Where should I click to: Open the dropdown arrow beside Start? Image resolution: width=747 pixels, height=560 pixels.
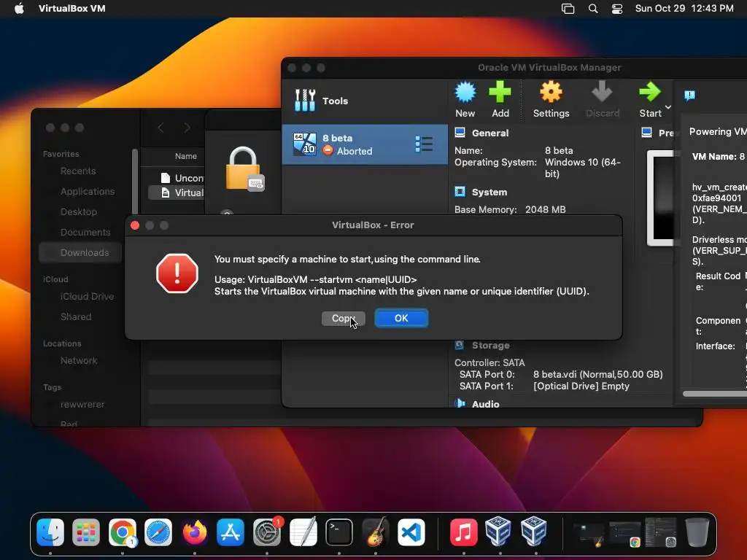[668, 107]
